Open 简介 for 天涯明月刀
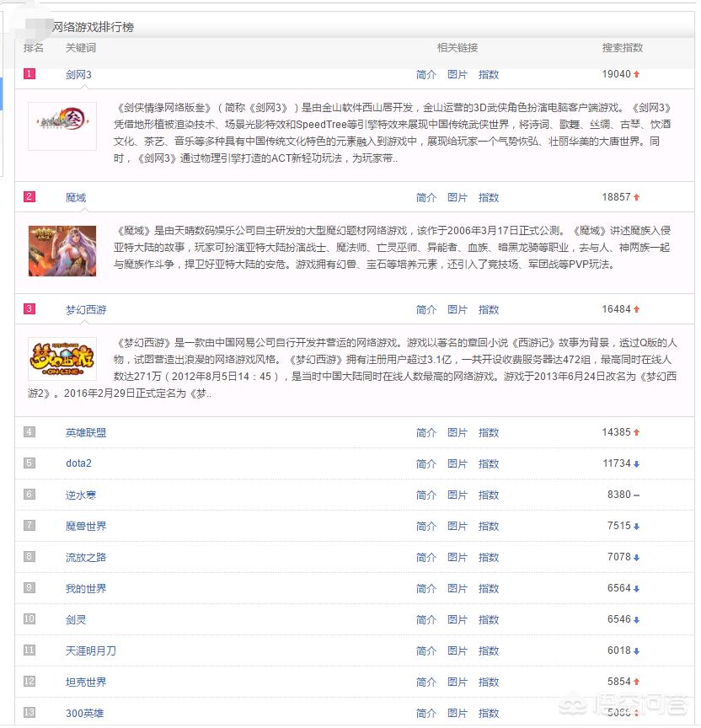Viewport: 701px width, 728px height. (426, 651)
